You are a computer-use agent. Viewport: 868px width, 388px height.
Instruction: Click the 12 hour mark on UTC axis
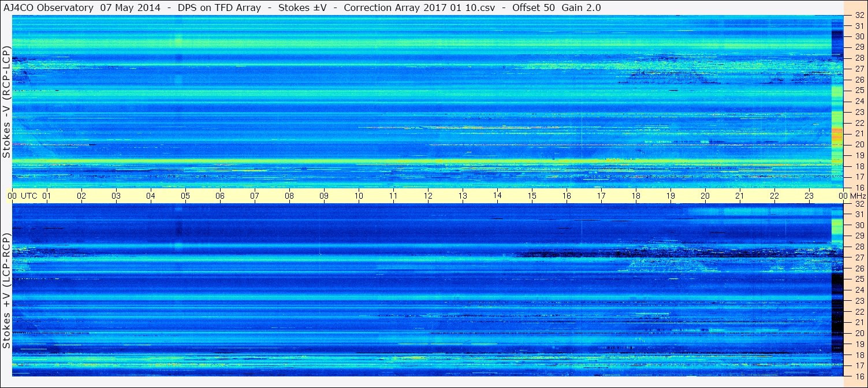428,196
